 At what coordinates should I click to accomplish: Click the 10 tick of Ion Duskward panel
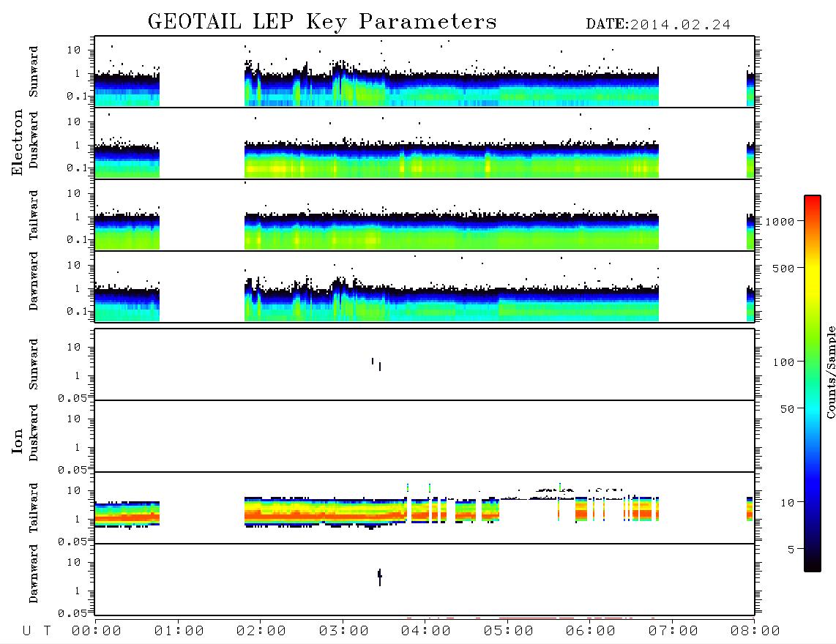(x=74, y=419)
